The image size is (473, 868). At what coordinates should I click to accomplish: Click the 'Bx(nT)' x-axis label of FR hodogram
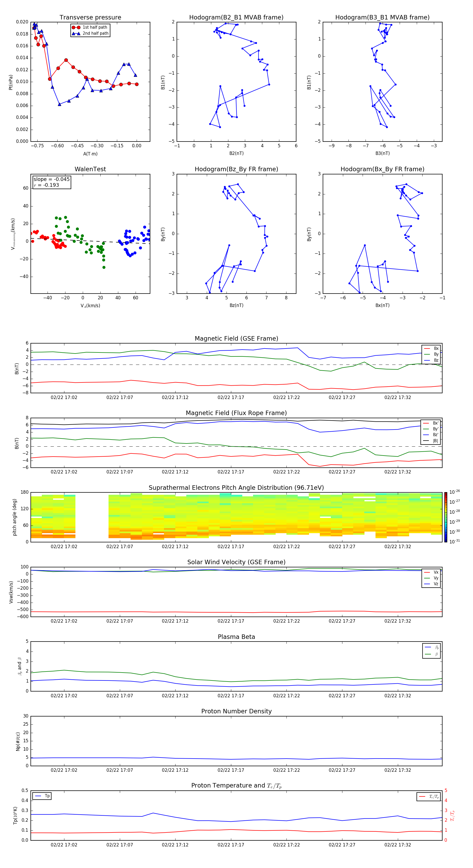pyautogui.click(x=382, y=305)
